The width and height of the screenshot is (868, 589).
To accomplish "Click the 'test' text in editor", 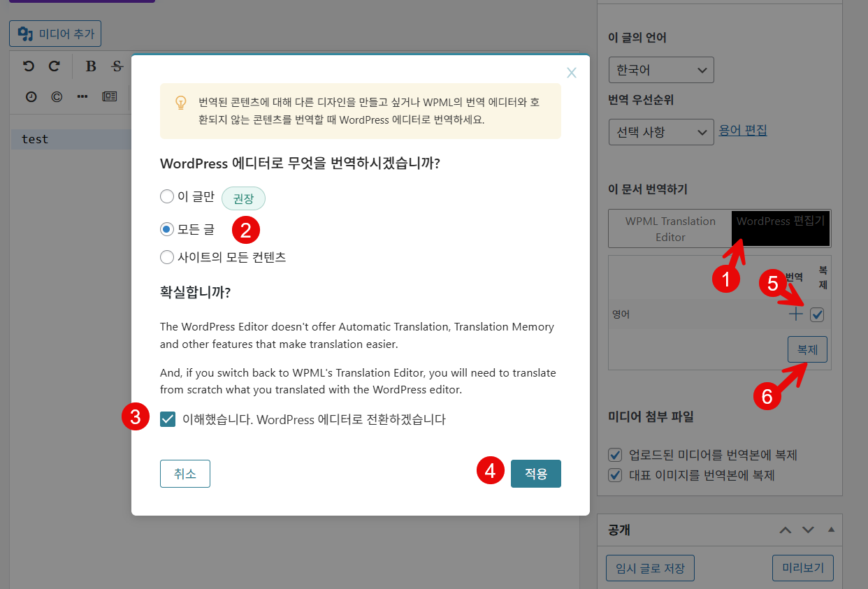I will (x=35, y=139).
